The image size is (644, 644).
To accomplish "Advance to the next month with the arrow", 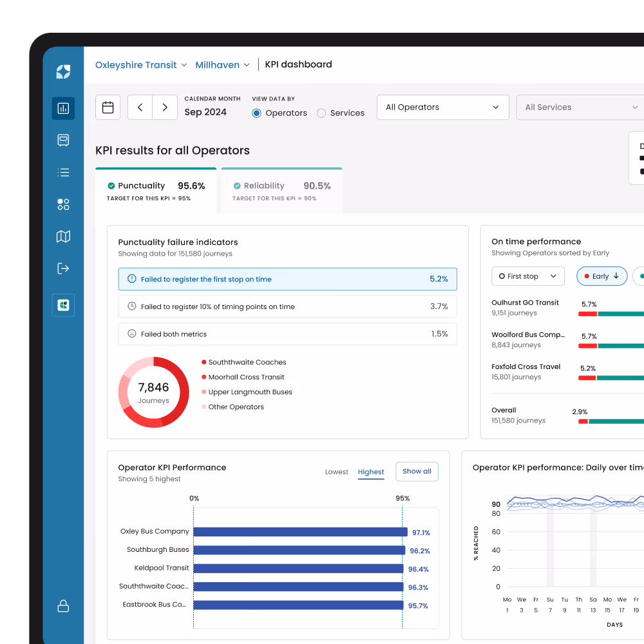I will point(165,107).
